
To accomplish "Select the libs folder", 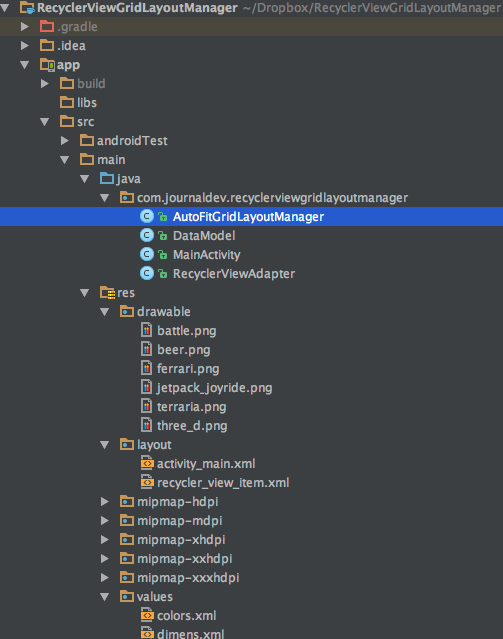I will click(x=87, y=102).
